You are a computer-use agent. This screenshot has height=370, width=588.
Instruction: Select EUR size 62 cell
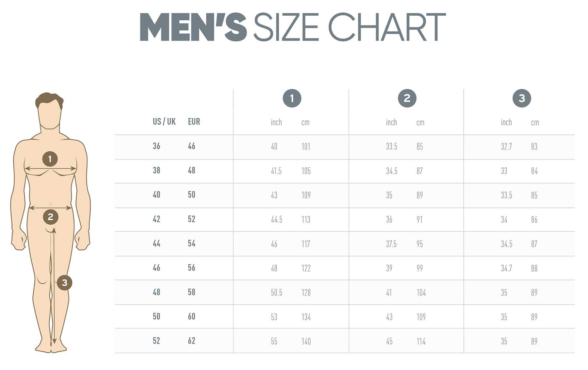191,341
